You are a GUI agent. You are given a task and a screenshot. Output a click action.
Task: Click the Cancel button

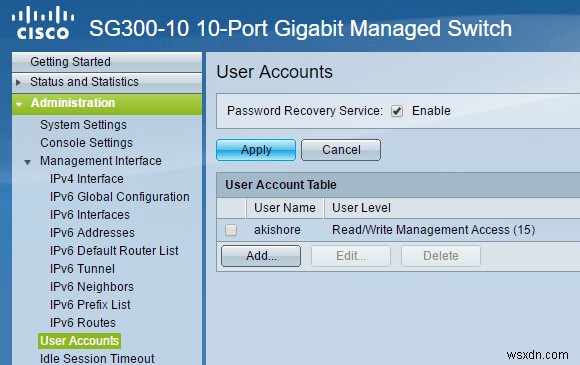341,150
